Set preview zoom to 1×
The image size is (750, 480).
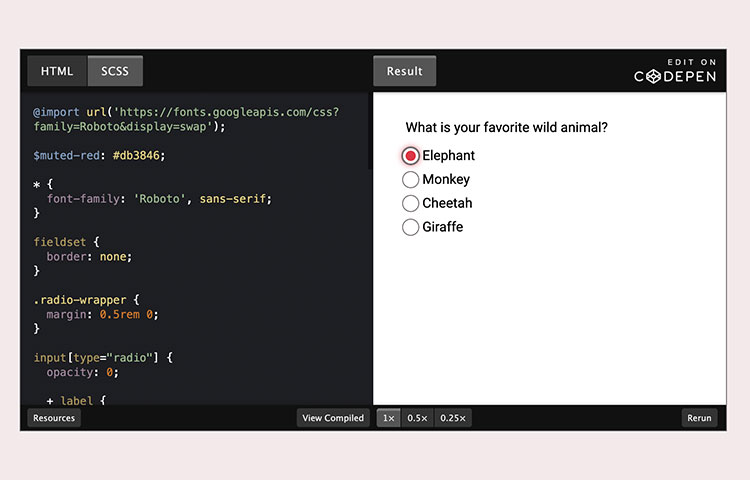(x=388, y=418)
